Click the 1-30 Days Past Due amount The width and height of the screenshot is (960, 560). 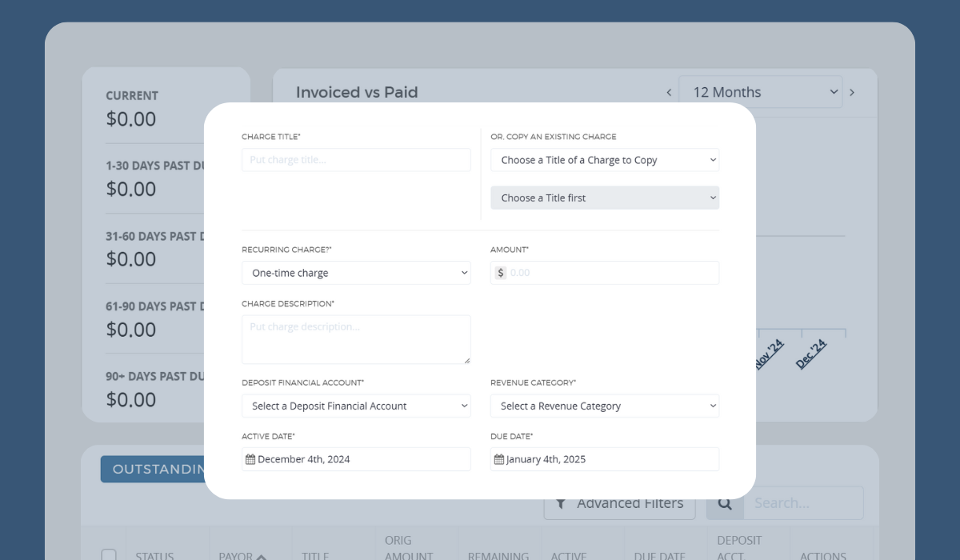pyautogui.click(x=131, y=190)
